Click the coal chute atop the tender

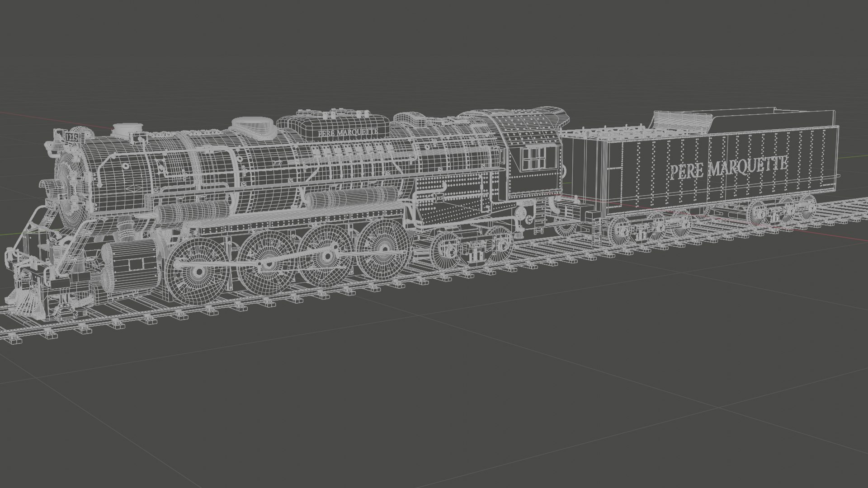point(682,120)
